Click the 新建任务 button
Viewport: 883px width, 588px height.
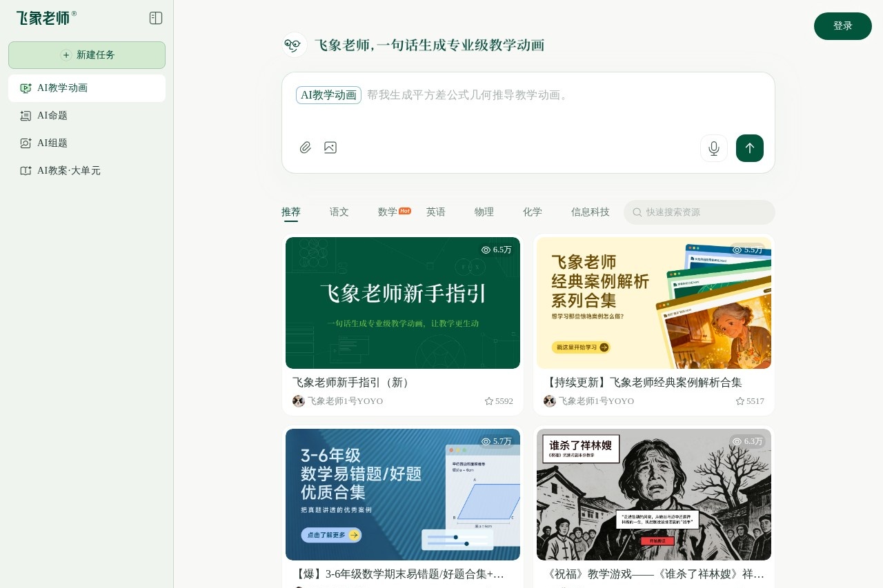(87, 55)
